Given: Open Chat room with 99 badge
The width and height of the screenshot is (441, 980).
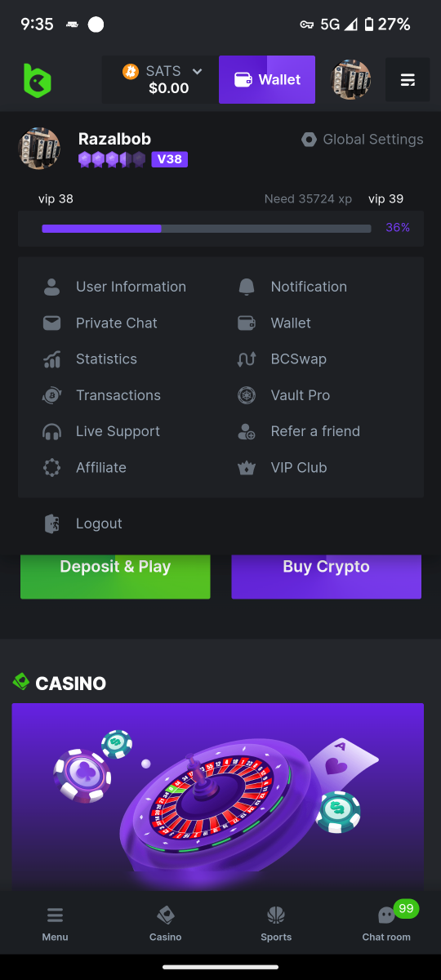Looking at the screenshot, I should pos(386,923).
